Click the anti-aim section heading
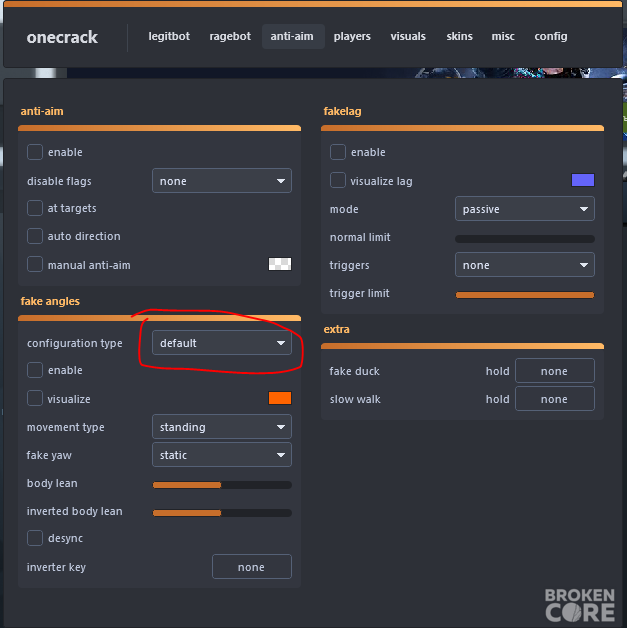Screen dimensions: 627x628 42,111
